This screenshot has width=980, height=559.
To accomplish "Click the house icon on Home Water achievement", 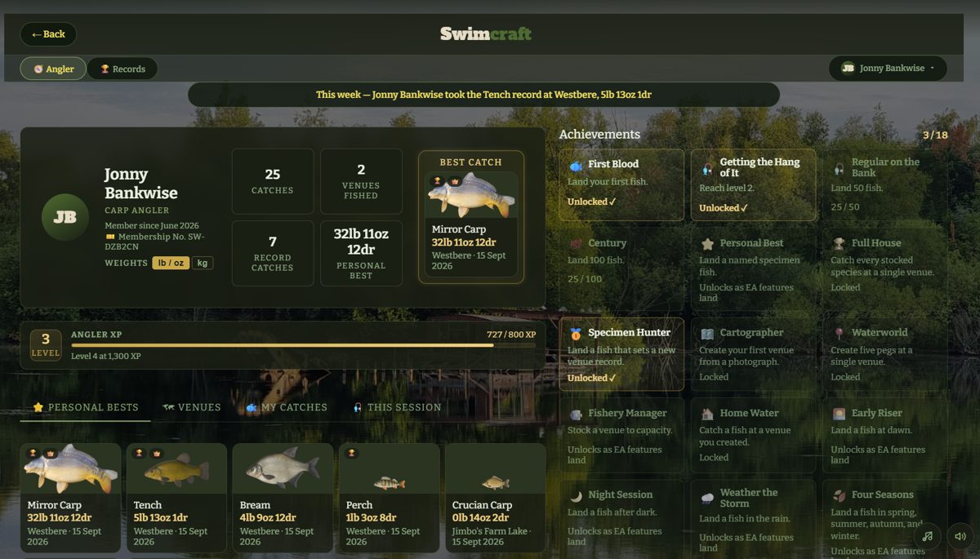I will tap(707, 414).
